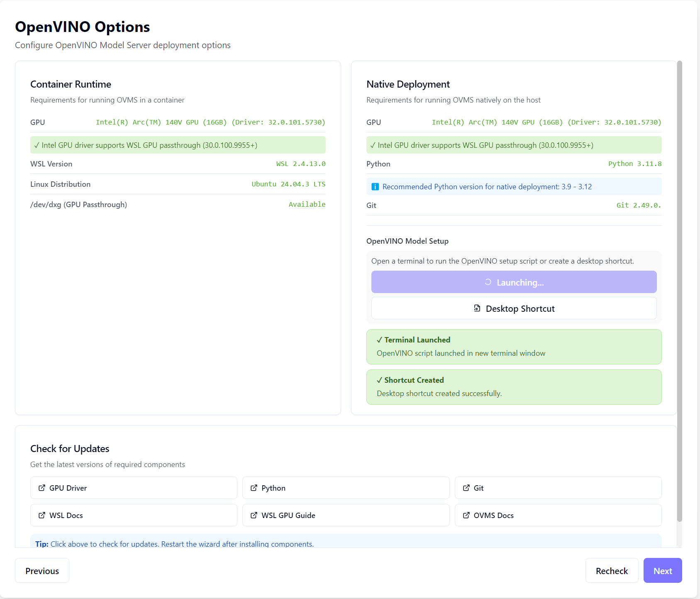Click the shortcut icon inside Desktop Shortcut button
The height and width of the screenshot is (599, 700).
477,308
